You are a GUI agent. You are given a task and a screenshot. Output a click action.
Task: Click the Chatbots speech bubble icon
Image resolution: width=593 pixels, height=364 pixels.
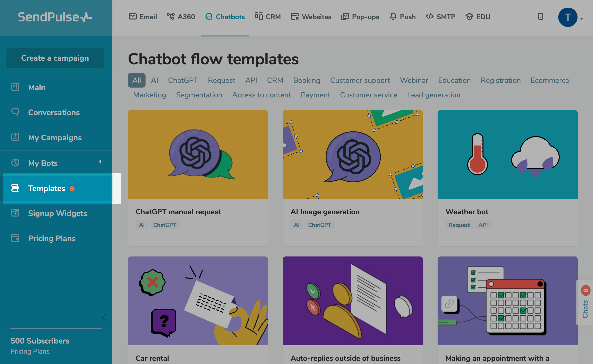pyautogui.click(x=209, y=17)
